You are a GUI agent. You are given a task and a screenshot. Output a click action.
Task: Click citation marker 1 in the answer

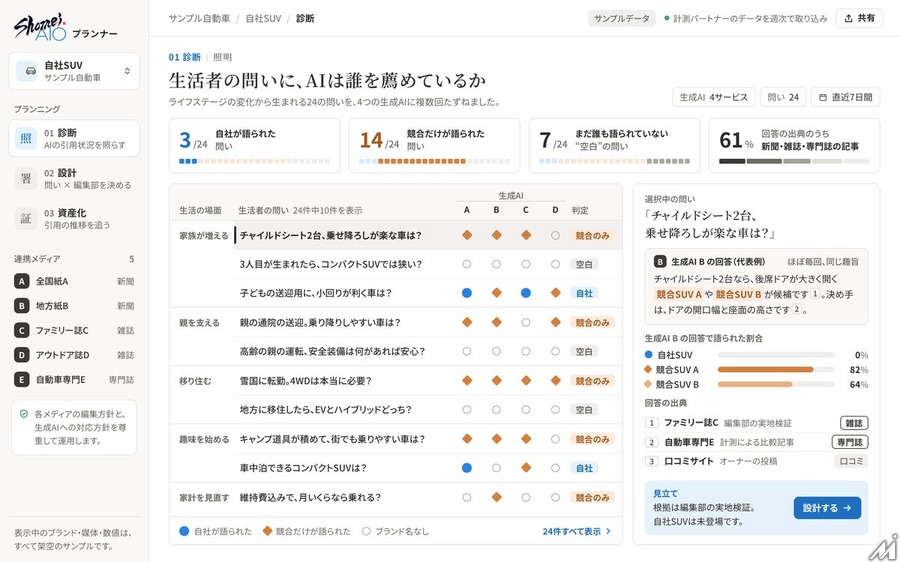click(814, 294)
